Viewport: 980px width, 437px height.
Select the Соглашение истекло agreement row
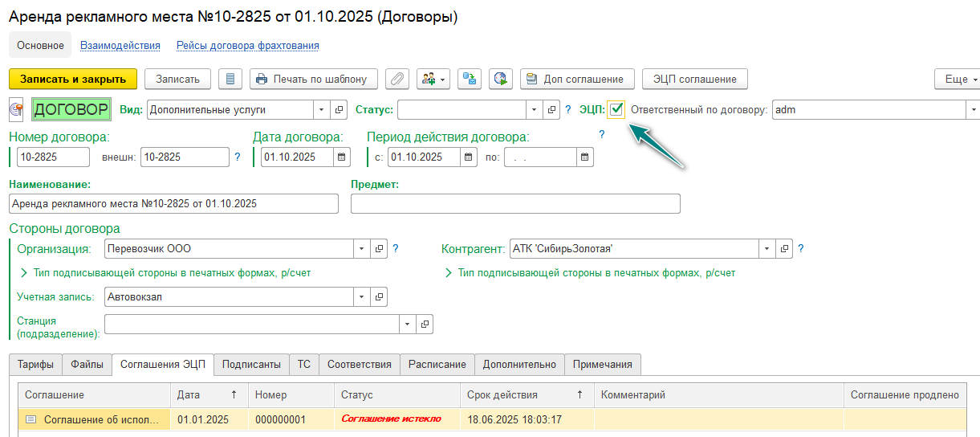pyautogui.click(x=391, y=419)
